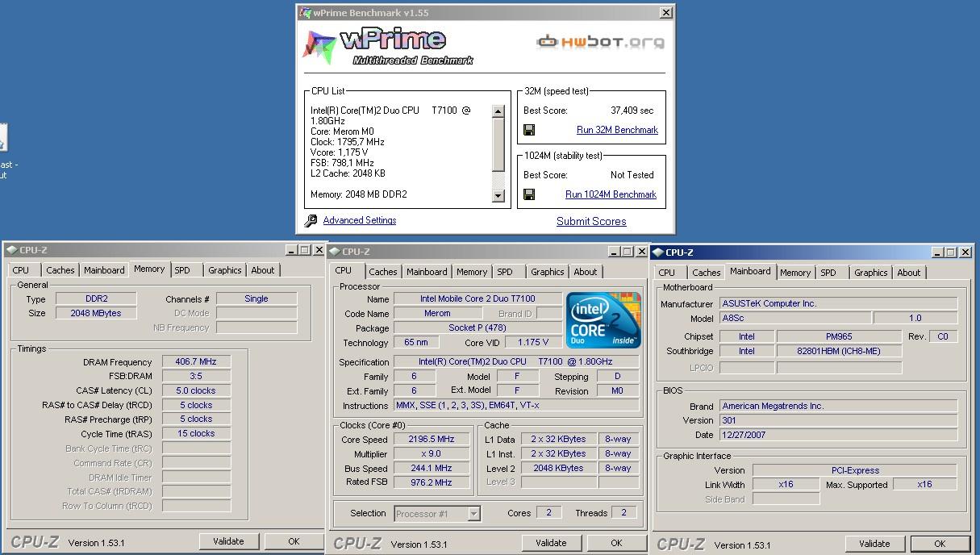Click the FSB:DRAM value 3:5
980x555 pixels.
pyautogui.click(x=196, y=376)
